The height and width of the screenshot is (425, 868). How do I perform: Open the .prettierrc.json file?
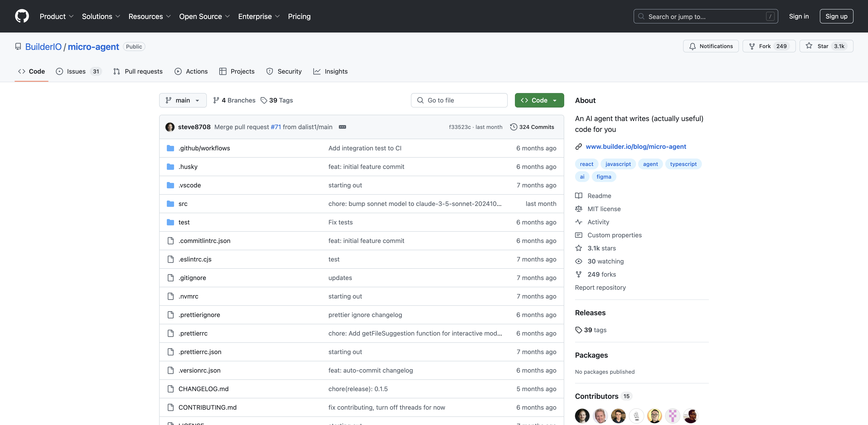pos(200,352)
